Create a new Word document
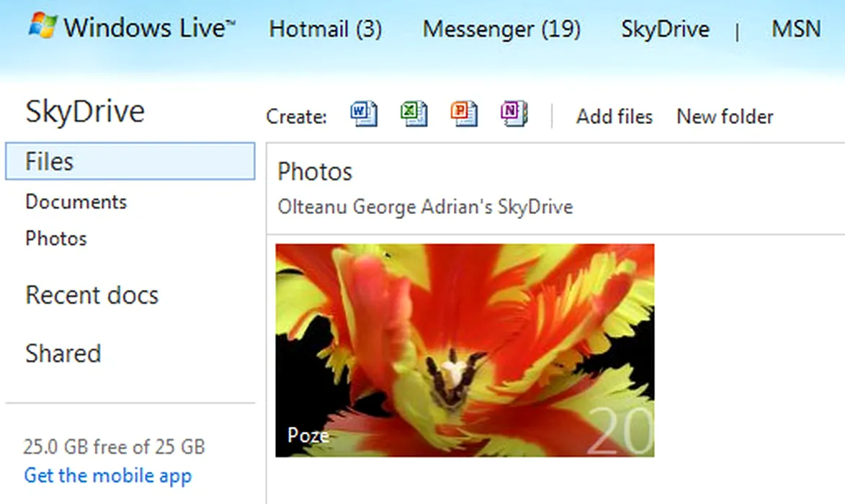 pos(364,114)
